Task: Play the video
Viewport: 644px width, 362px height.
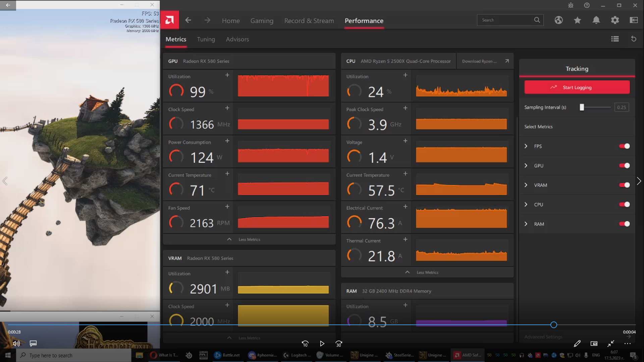Action: (322, 344)
